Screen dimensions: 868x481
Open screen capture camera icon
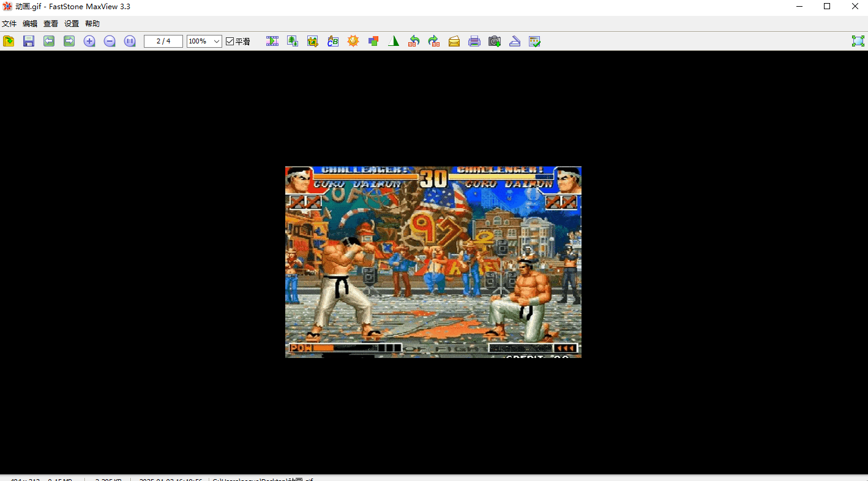tap(495, 41)
